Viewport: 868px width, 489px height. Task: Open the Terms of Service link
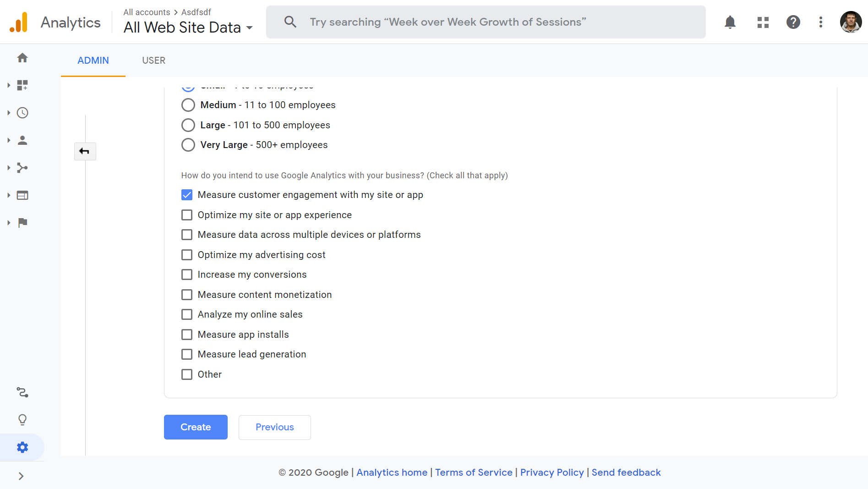coord(474,473)
